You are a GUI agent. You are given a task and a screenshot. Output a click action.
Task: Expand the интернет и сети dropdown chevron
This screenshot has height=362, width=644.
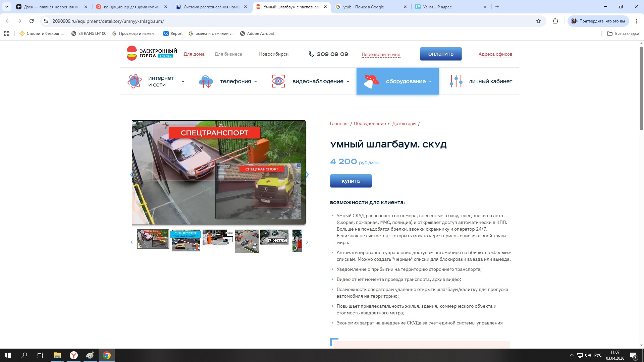click(x=183, y=81)
